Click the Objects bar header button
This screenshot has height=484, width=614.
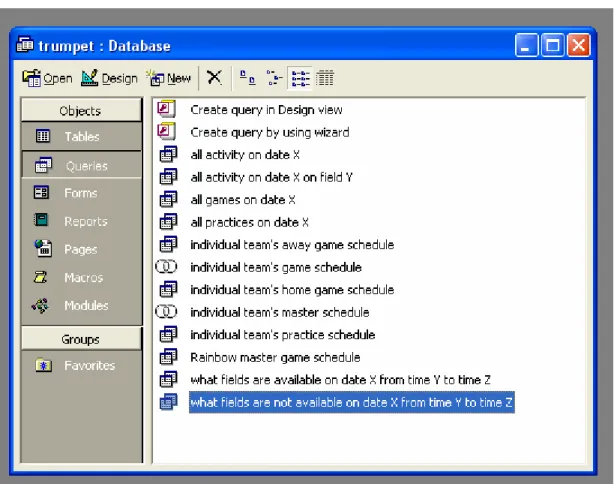pos(81,110)
